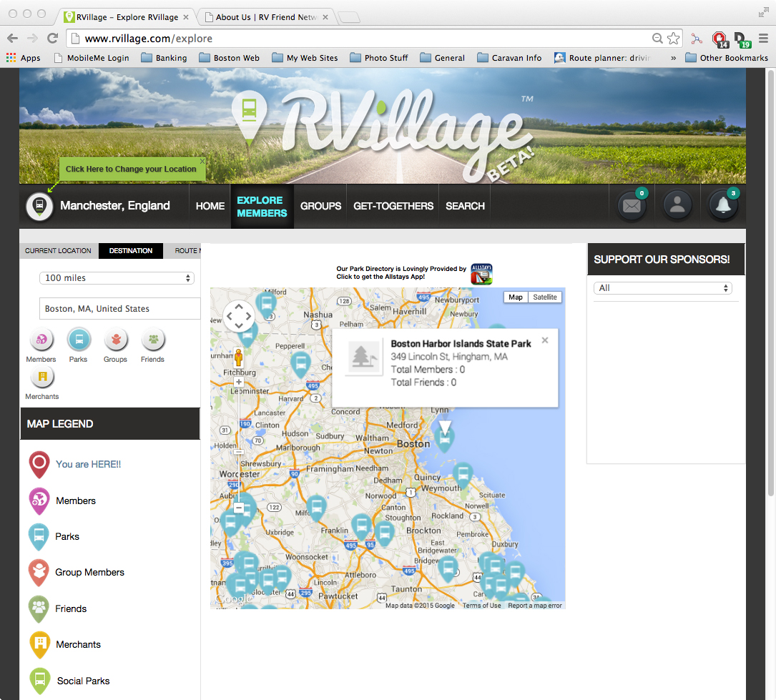
Task: Toggle the Merchants map filter
Action: pyautogui.click(x=42, y=376)
